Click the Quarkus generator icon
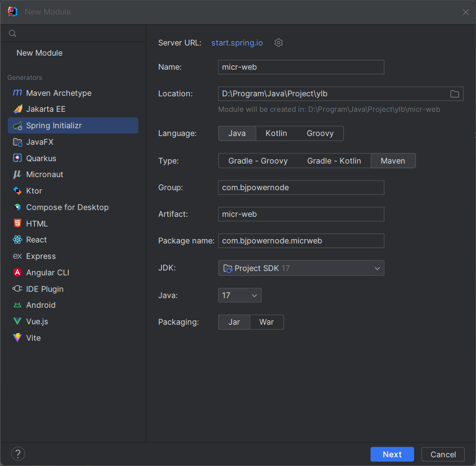Viewport: 476px width, 466px height. (17, 158)
